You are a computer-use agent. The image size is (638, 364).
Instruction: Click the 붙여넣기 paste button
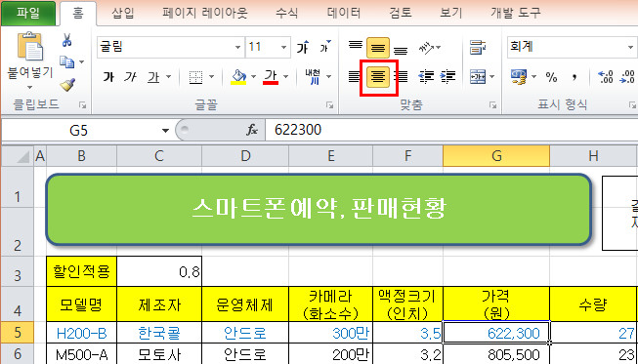[29, 61]
